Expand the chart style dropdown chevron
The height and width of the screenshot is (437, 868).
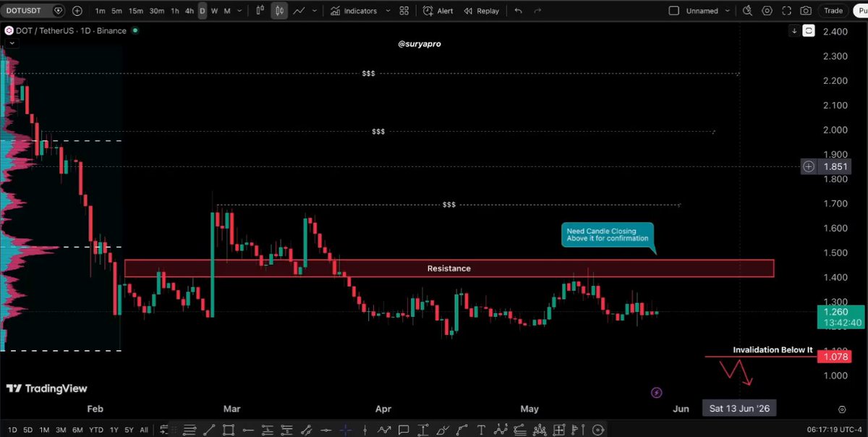(314, 11)
